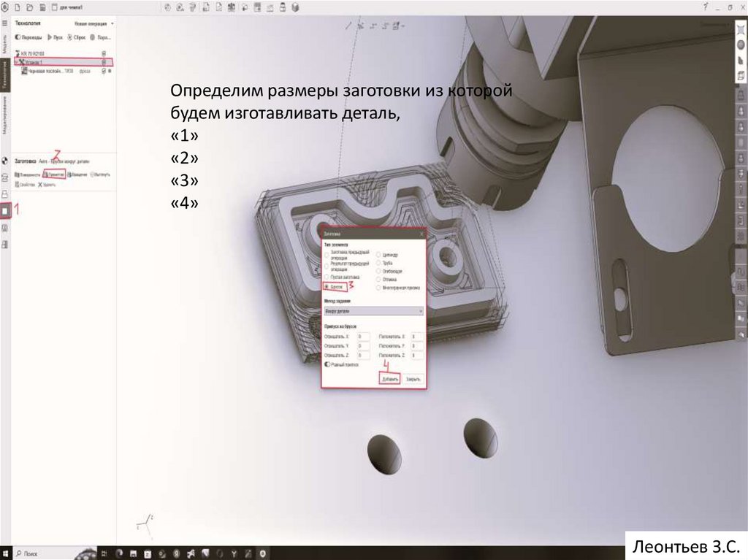Click the positive Z allowance input field
The height and width of the screenshot is (560, 748).
click(x=416, y=356)
